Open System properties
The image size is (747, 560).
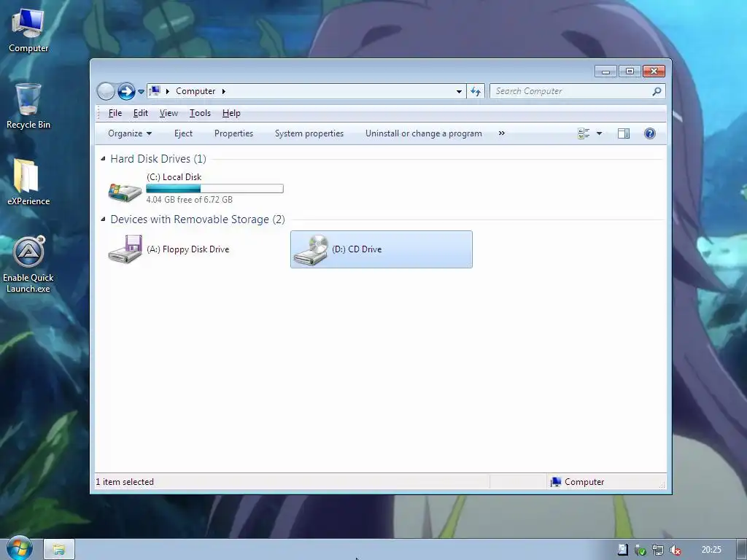coord(309,133)
